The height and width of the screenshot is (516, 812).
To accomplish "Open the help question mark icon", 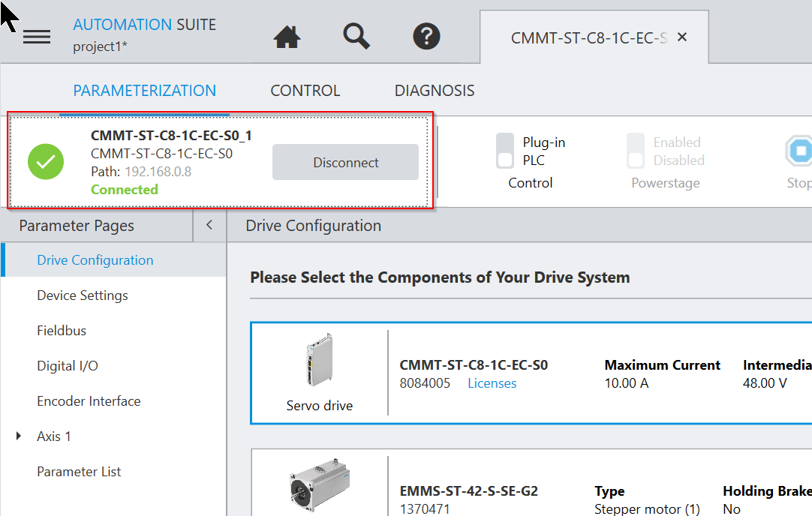I will pos(426,36).
